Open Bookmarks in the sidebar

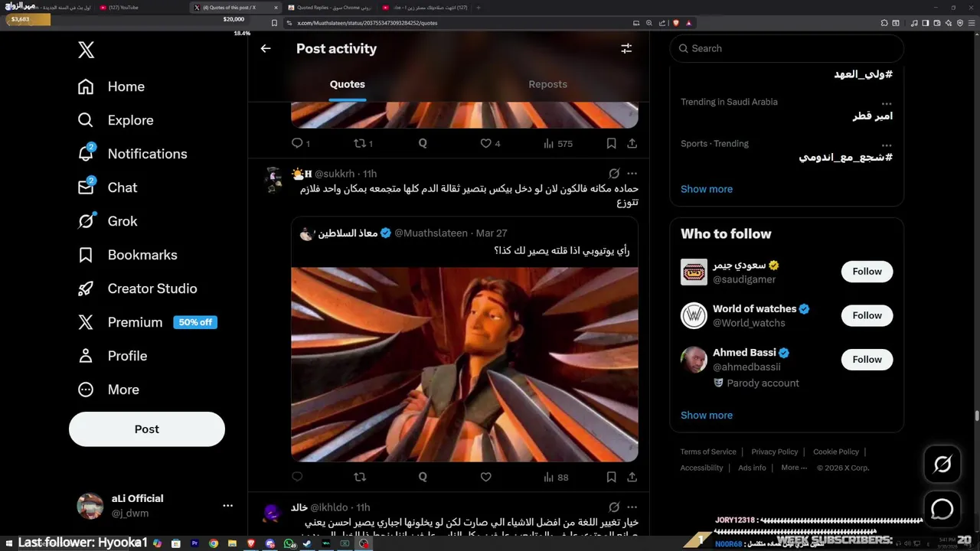pos(127,255)
